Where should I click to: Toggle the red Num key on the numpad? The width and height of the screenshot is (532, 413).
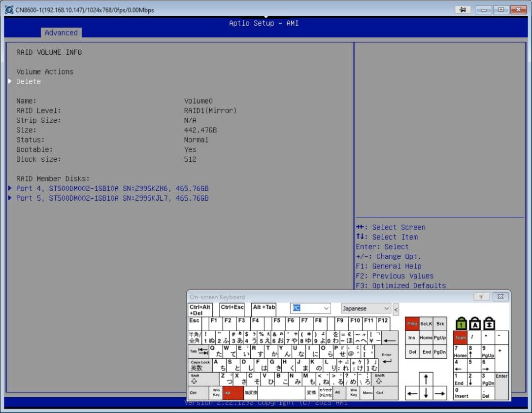460,338
